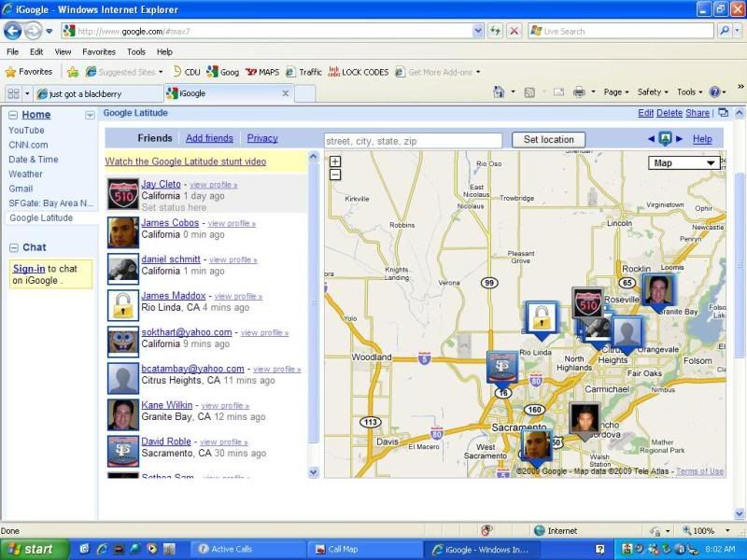This screenshot has height=560, width=747.
Task: Select YouTube in the Home sidebar
Action: click(x=26, y=130)
